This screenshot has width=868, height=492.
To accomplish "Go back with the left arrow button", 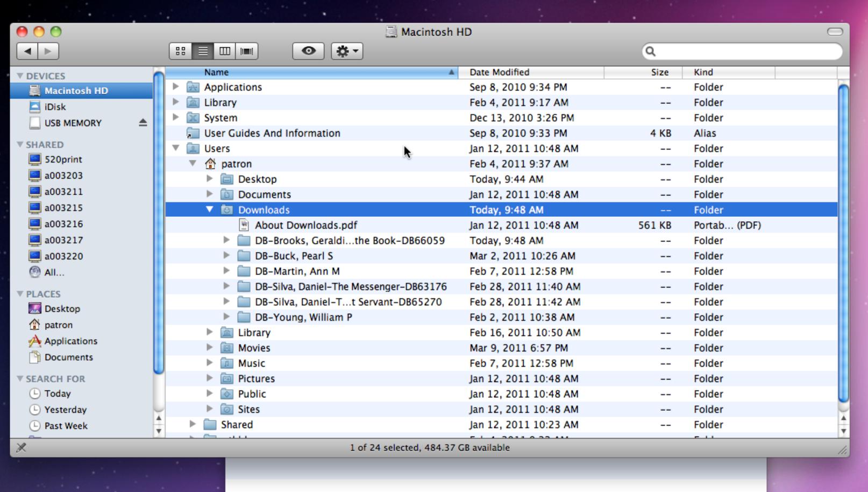I will coord(27,51).
